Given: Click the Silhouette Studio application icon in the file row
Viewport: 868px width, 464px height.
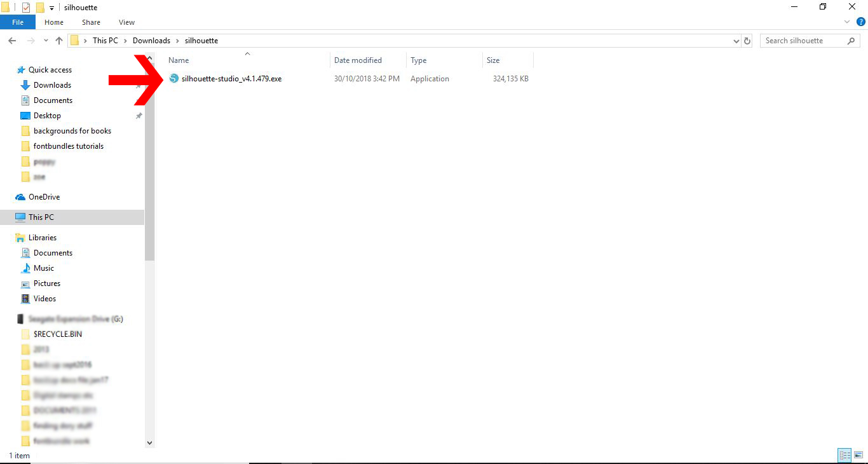Looking at the screenshot, I should [174, 79].
